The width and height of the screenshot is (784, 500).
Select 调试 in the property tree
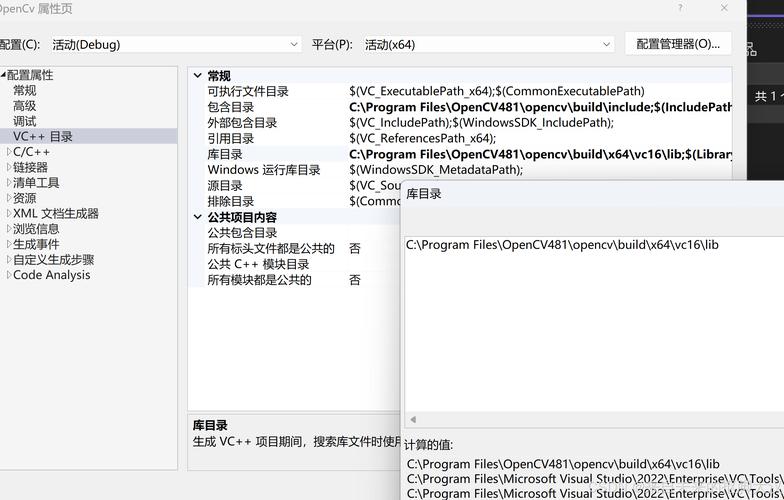click(24, 122)
